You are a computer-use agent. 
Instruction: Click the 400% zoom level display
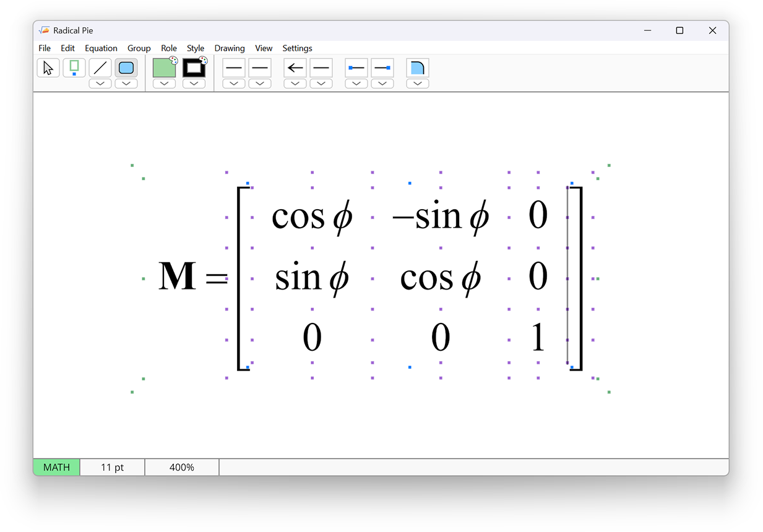coord(181,467)
